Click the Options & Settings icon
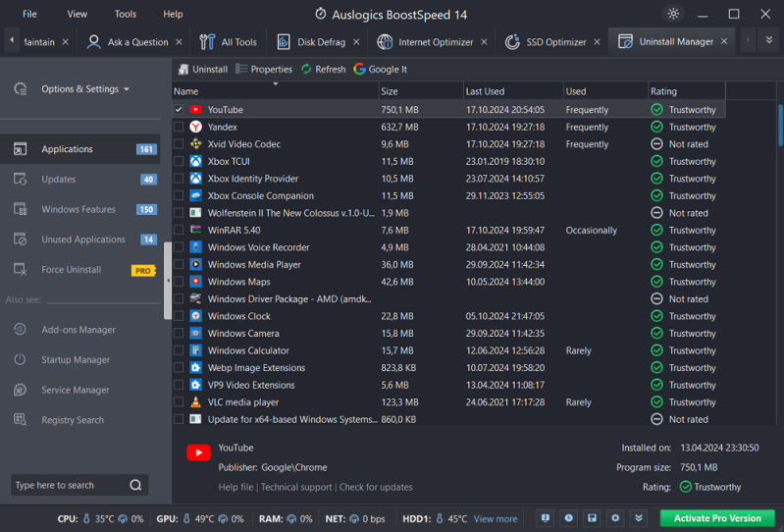Image resolution: width=784 pixels, height=532 pixels. click(20, 89)
